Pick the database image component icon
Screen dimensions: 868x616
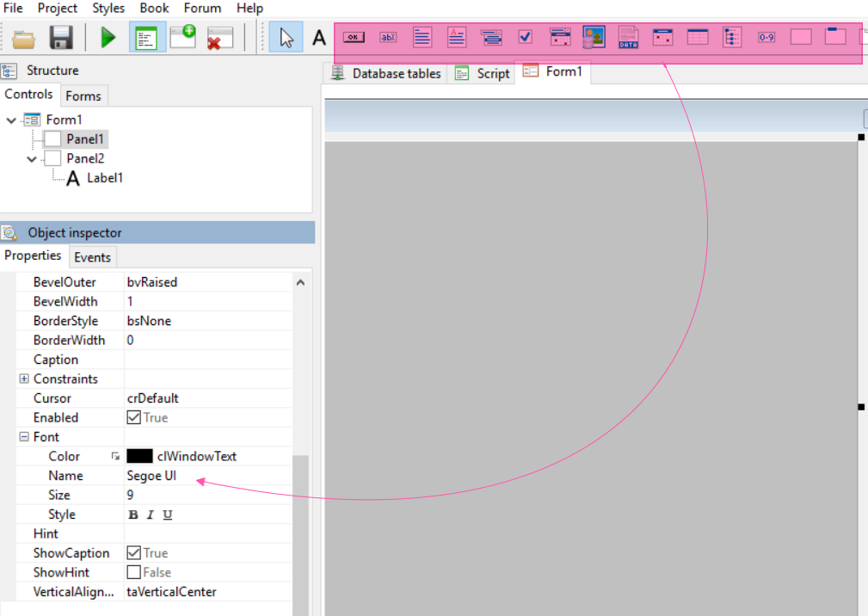click(594, 37)
